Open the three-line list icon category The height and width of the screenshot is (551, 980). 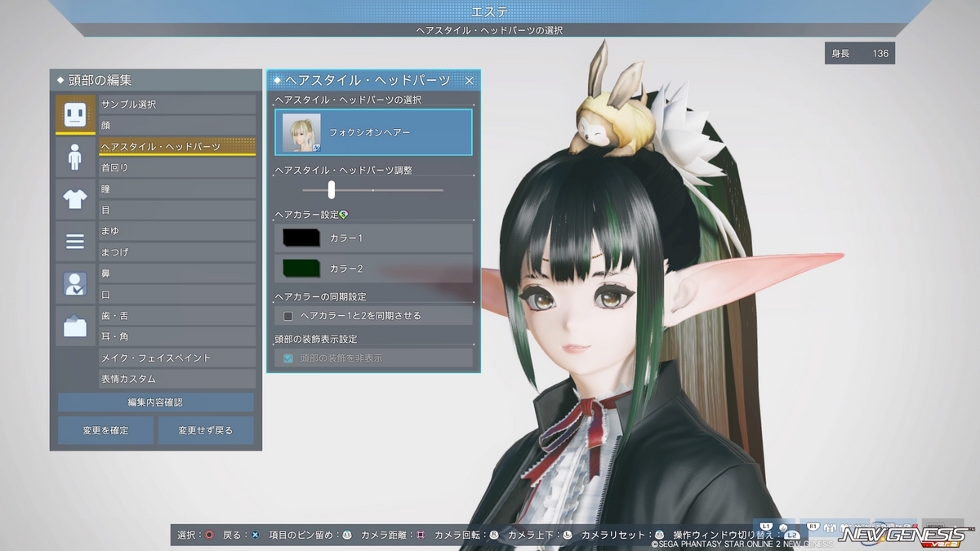[x=75, y=241]
